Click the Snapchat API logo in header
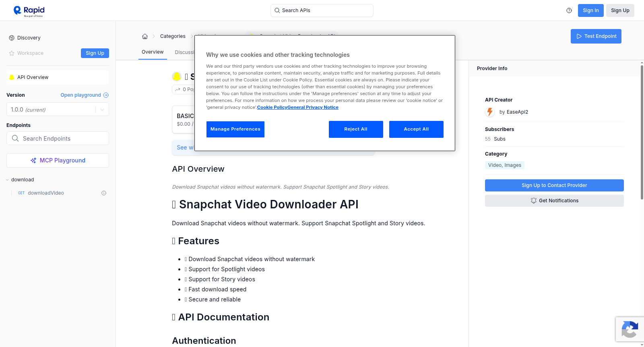 pos(177,76)
